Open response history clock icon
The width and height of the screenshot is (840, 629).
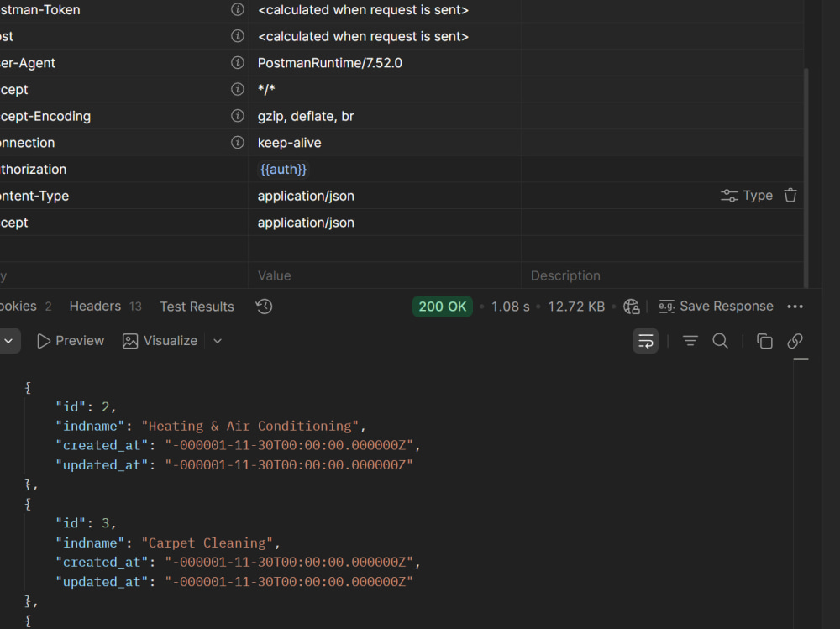(264, 307)
